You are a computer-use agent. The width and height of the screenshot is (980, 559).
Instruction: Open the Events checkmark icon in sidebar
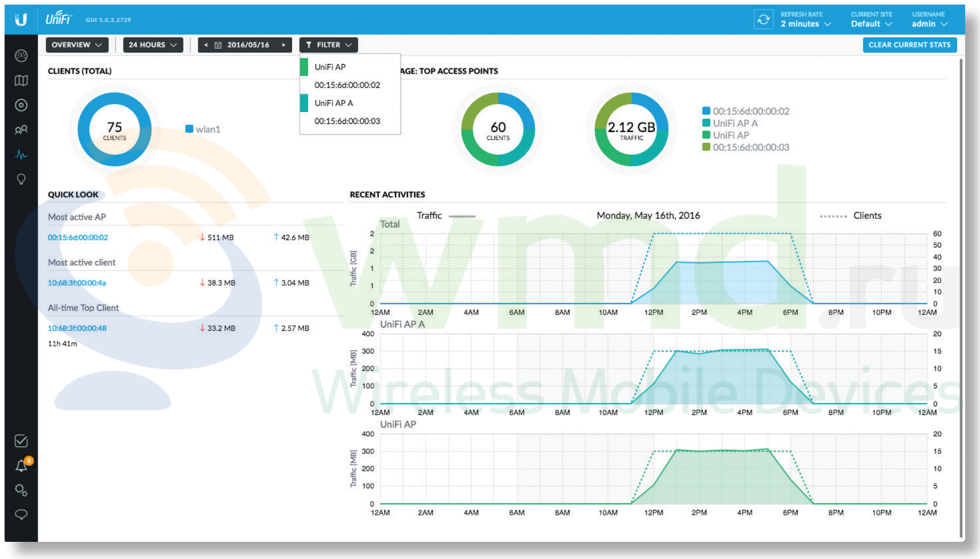21,441
